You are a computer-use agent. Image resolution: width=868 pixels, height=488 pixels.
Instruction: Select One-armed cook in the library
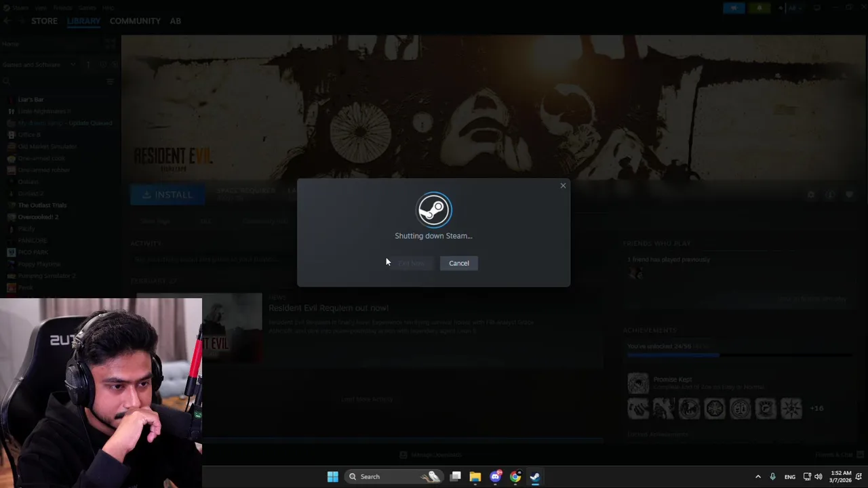[41, 158]
